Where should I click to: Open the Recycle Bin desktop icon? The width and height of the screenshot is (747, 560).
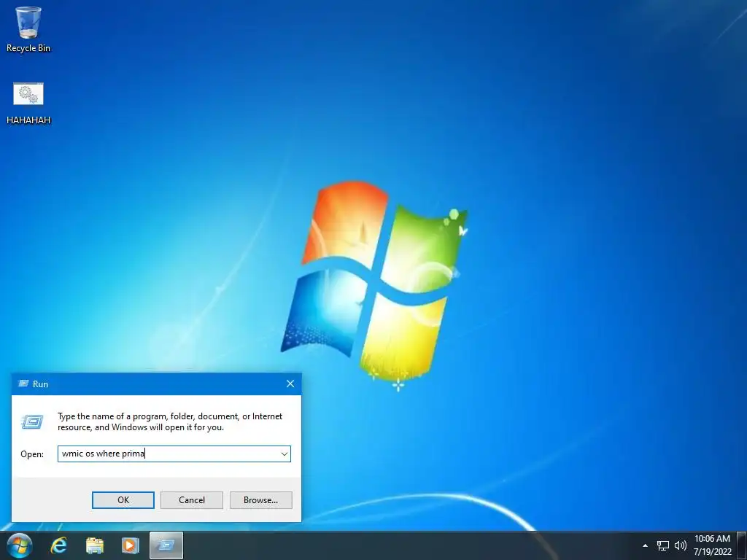pyautogui.click(x=28, y=29)
